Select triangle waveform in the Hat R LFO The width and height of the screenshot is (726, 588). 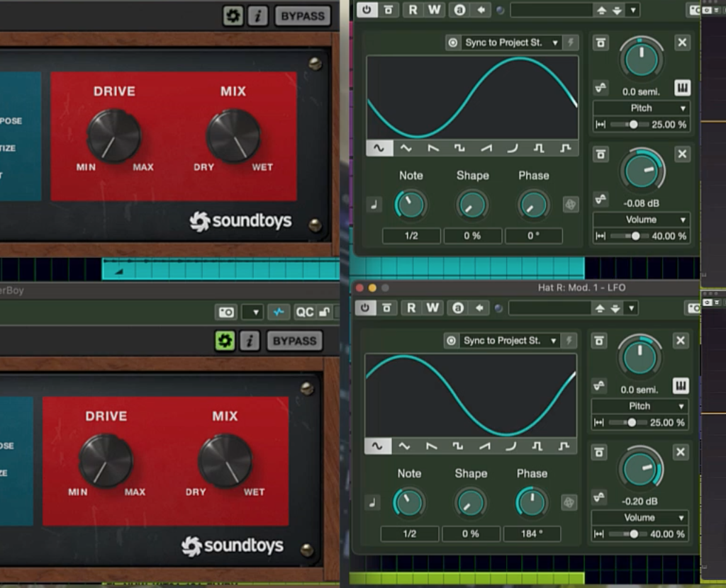[404, 446]
